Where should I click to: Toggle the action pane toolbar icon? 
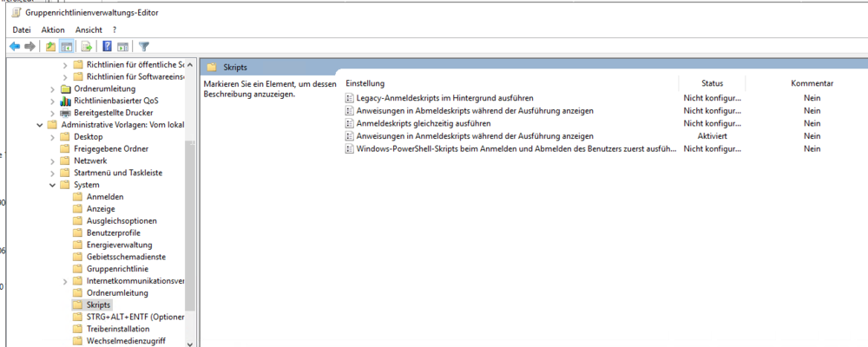123,46
